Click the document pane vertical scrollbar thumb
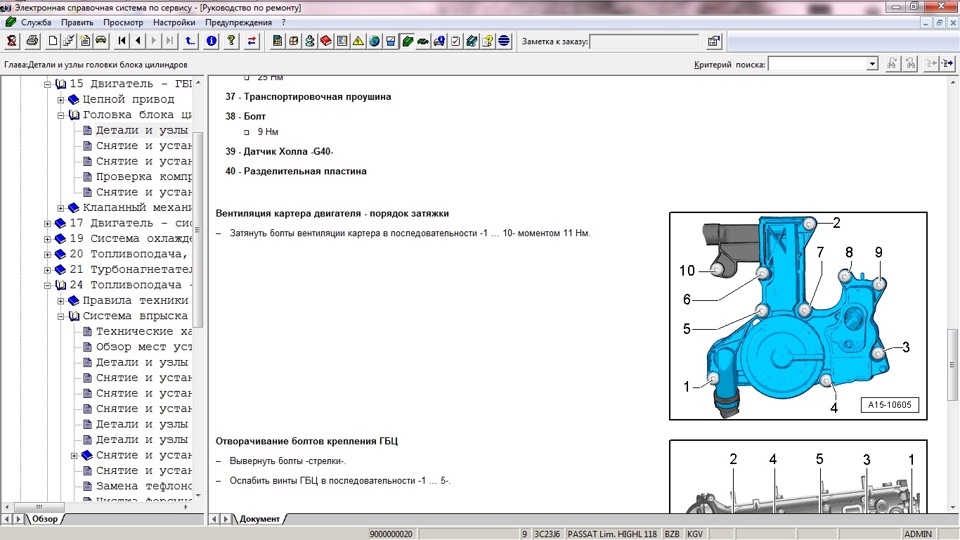Screen dimensions: 960x540 (x=952, y=364)
